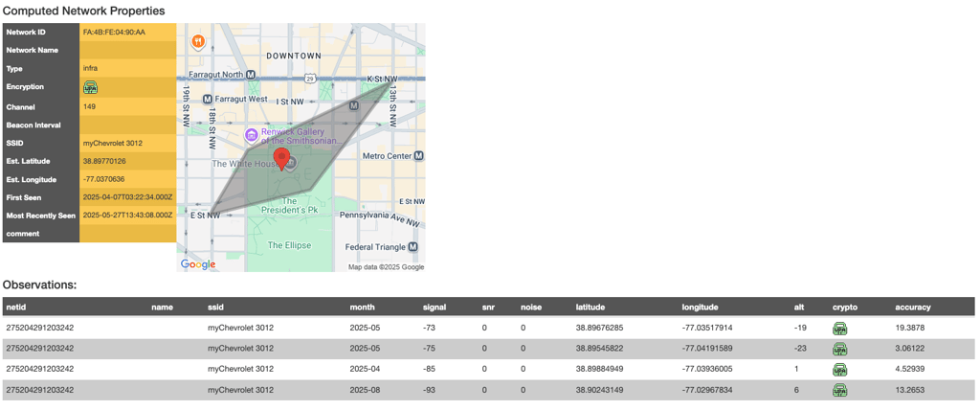
Task: Click the netid column header
Action: point(16,307)
